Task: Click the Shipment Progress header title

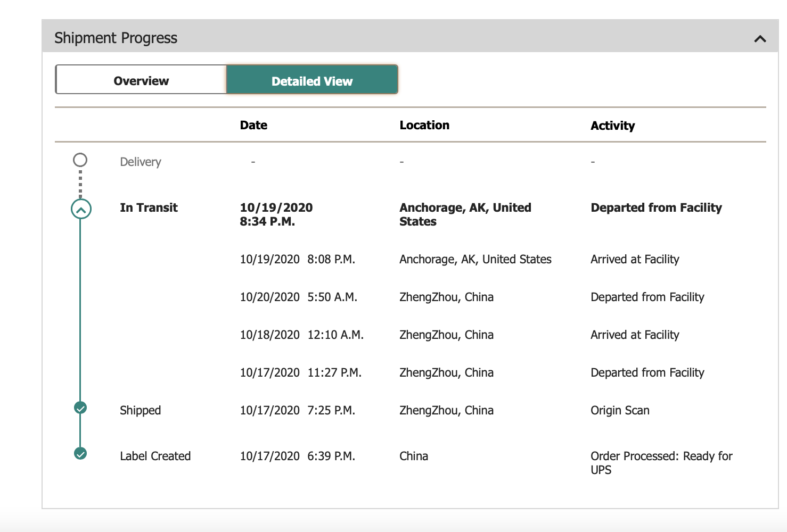Action: pos(116,38)
